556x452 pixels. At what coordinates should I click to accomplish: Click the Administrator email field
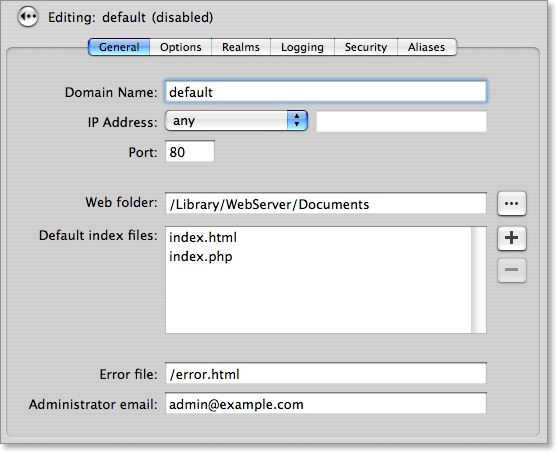click(x=326, y=403)
